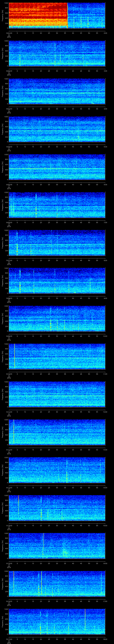Click the '2:00' end time label
Image resolution: width=114 pixels, height=644 pixels.
[105, 33]
